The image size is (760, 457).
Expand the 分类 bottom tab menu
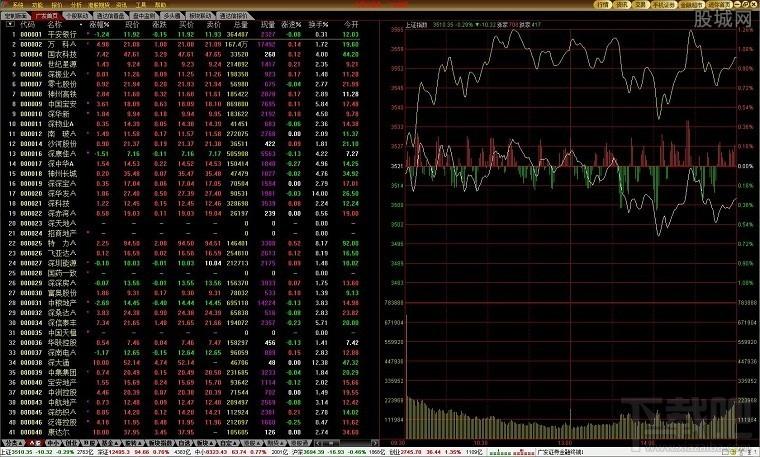[13, 443]
